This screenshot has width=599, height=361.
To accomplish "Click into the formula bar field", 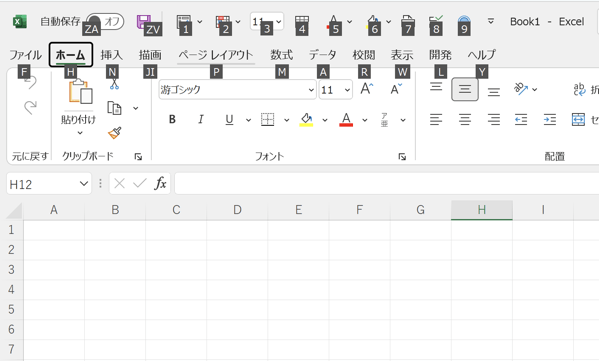I will 387,184.
